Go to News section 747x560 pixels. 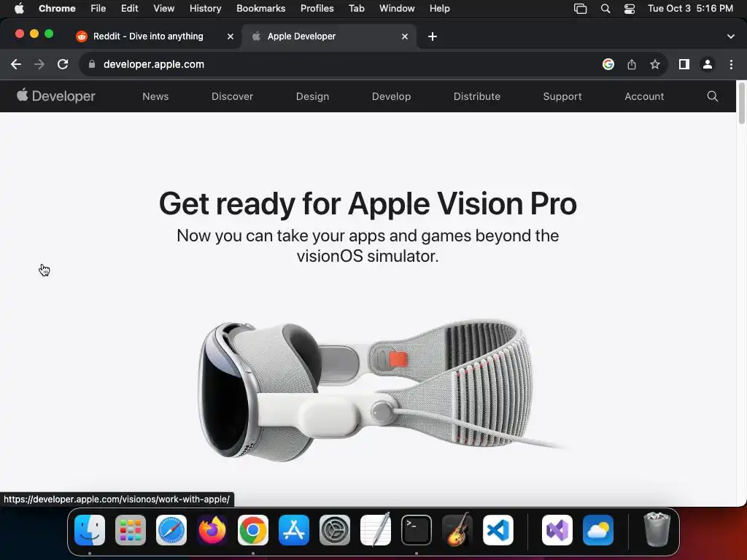156,96
